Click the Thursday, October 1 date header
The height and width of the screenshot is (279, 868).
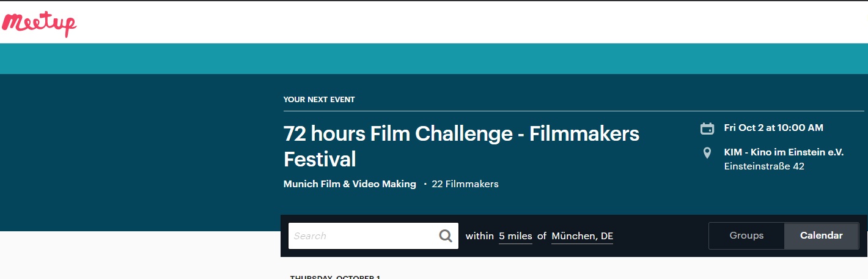point(335,277)
